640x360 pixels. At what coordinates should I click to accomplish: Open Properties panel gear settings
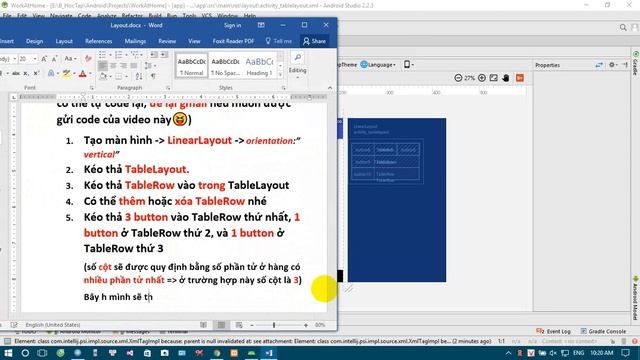tap(612, 65)
